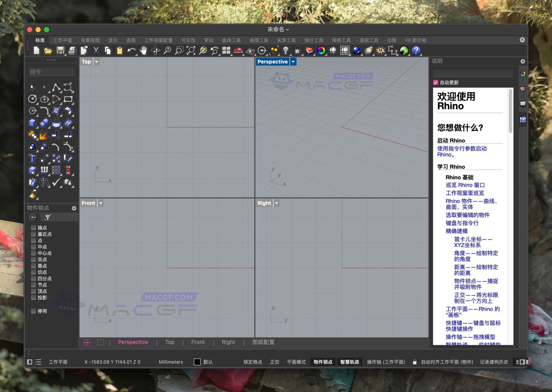Click the New file icon
Viewport: 552px width, 392px height.
click(36, 50)
